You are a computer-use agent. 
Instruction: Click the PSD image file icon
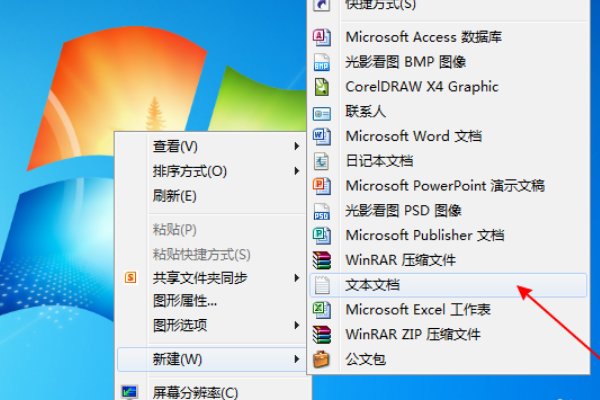click(x=321, y=211)
